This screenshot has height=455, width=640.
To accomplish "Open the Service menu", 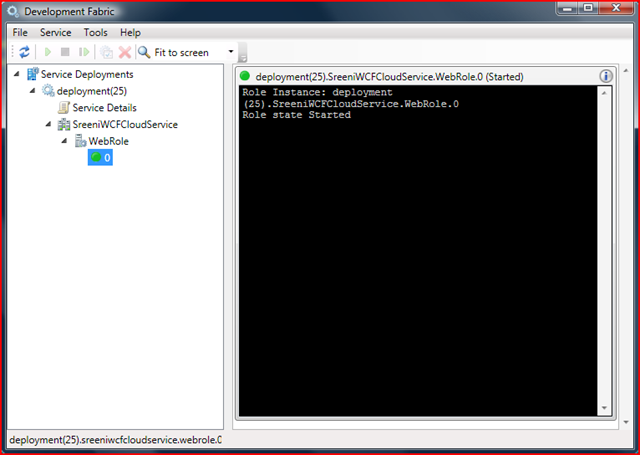I will tap(56, 32).
